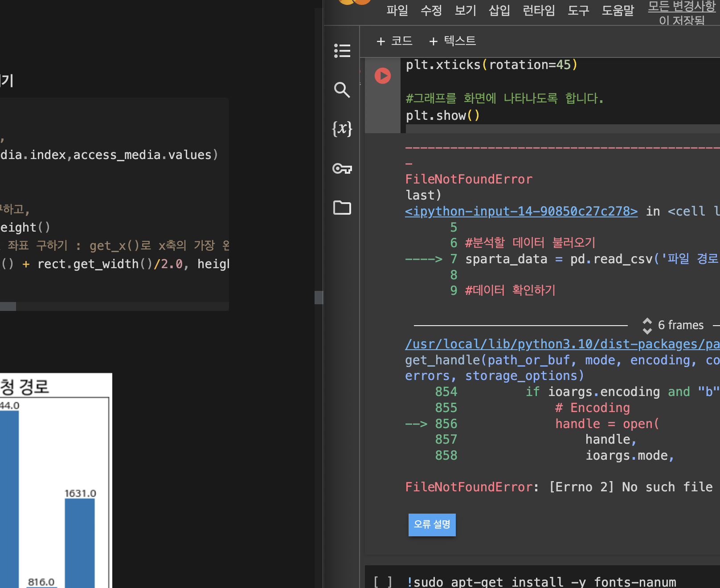720x588 pixels.
Task: Click the #데이터 확인하기 comment line
Action: click(x=511, y=290)
